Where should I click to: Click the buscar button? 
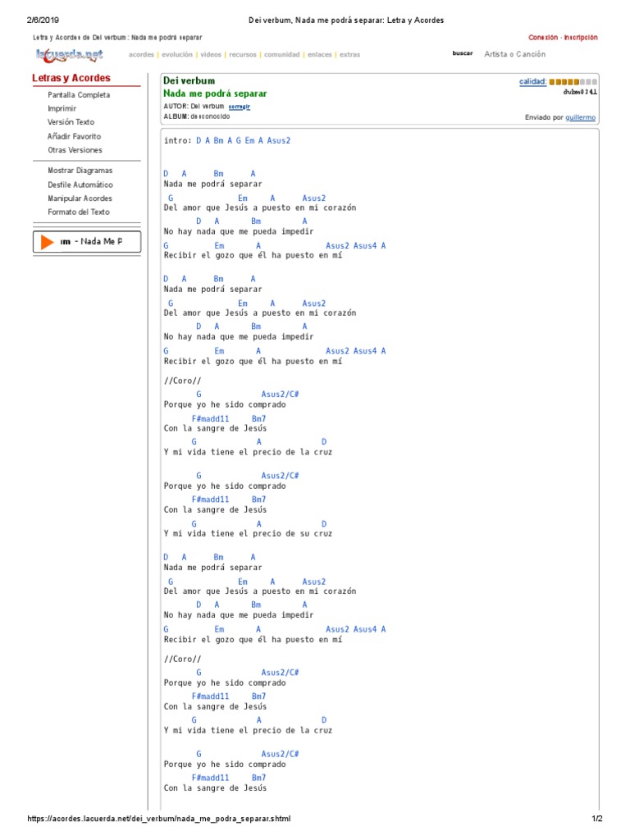click(x=463, y=53)
